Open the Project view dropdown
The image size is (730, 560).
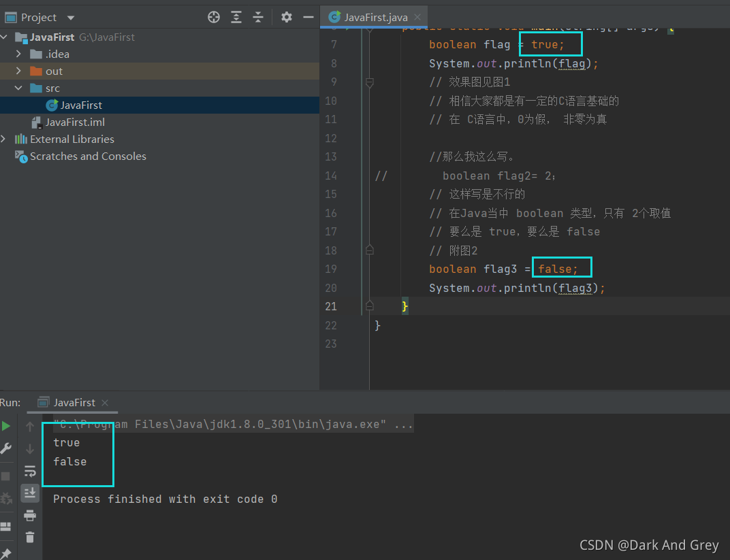(x=71, y=18)
